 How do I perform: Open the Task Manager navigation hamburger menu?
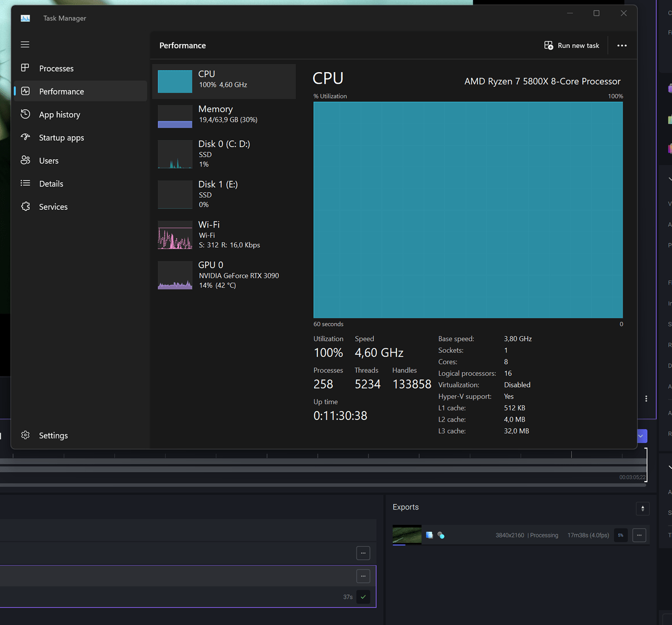coord(25,44)
